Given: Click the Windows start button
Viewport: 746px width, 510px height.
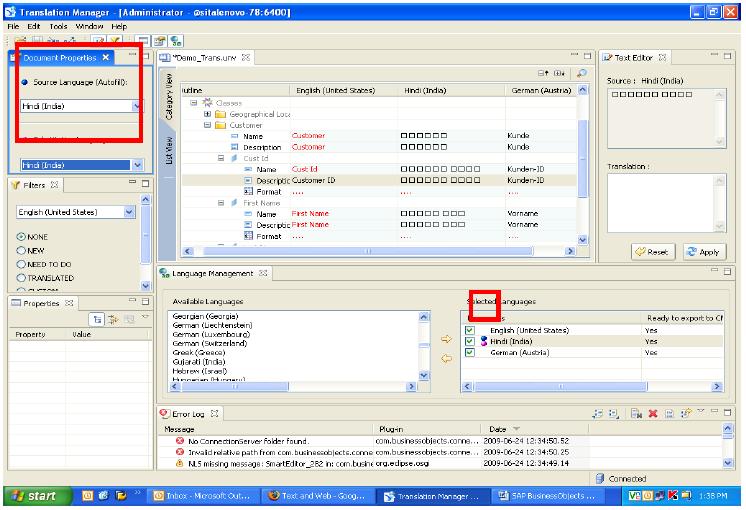Looking at the screenshot, I should (x=37, y=496).
